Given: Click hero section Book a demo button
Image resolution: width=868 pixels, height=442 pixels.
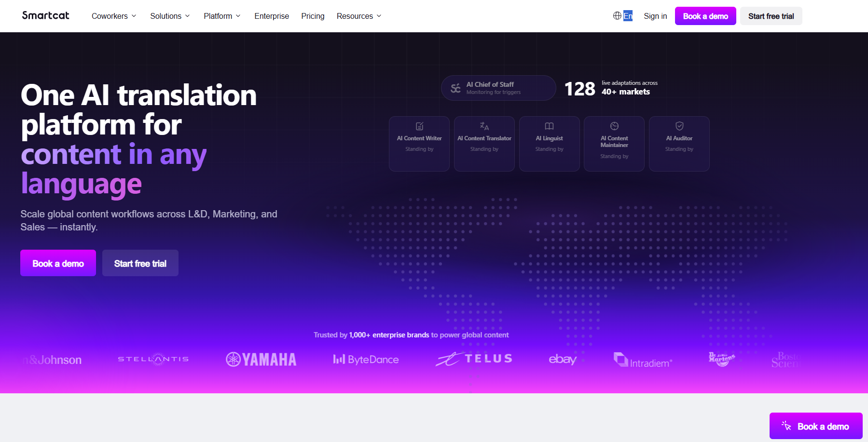Looking at the screenshot, I should click(58, 263).
